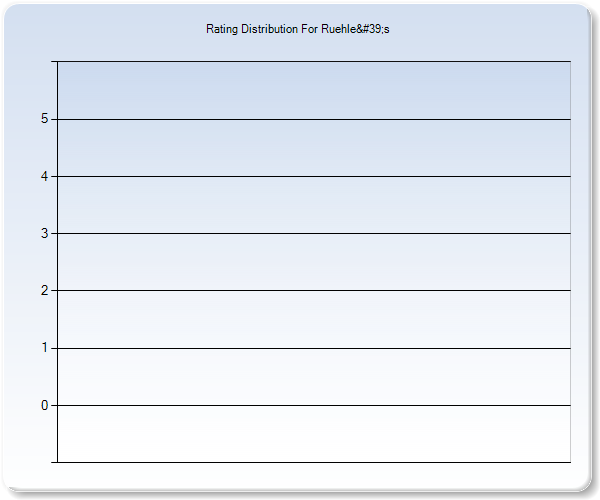
Task: Click the y-axis label "1"
Action: point(44,348)
